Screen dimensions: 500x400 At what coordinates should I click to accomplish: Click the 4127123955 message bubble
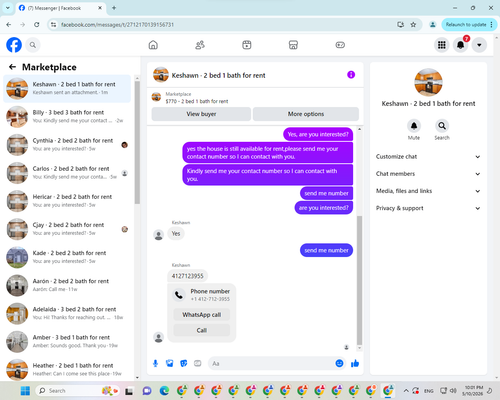[x=187, y=276]
